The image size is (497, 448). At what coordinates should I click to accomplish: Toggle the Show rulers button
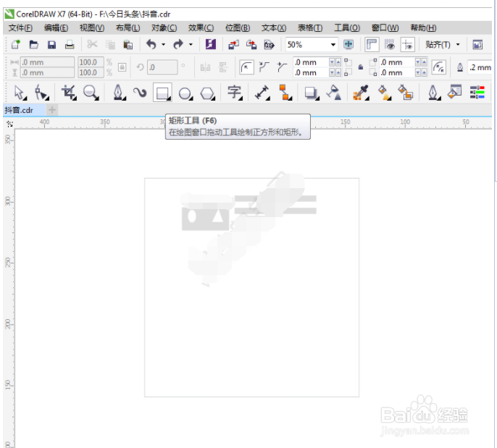[x=372, y=44]
